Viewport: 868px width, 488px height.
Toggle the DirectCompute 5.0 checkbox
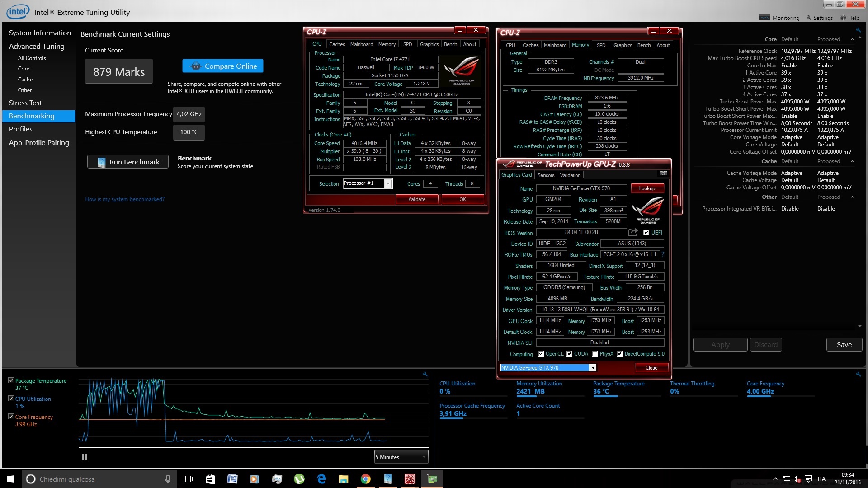(620, 354)
